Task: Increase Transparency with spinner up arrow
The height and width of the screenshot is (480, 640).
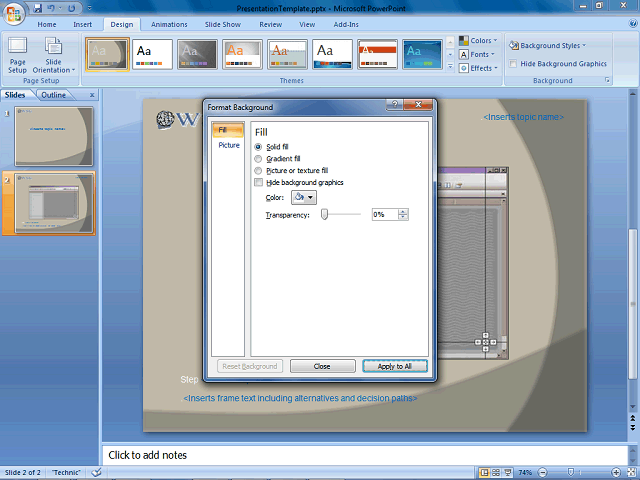Action: 403,211
